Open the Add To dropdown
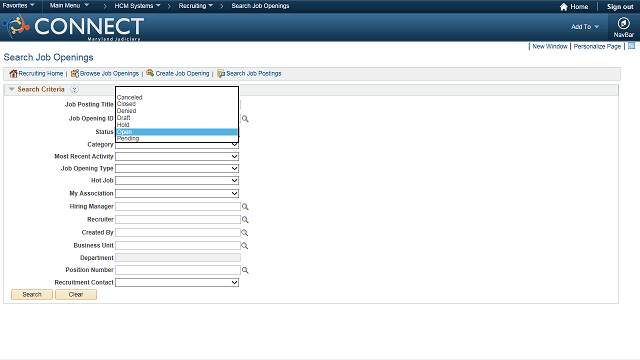This screenshot has width=640, height=360. click(585, 27)
